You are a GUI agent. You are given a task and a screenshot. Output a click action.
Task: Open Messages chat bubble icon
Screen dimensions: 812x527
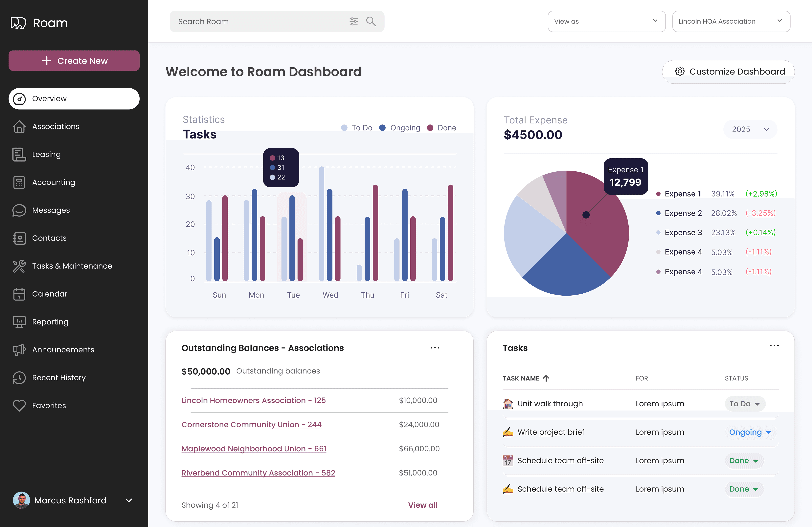point(19,210)
